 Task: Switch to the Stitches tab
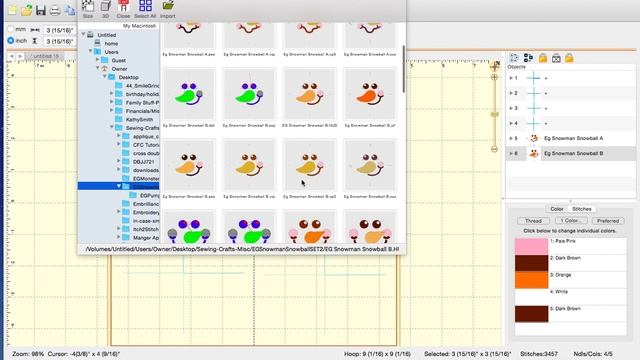point(582,209)
